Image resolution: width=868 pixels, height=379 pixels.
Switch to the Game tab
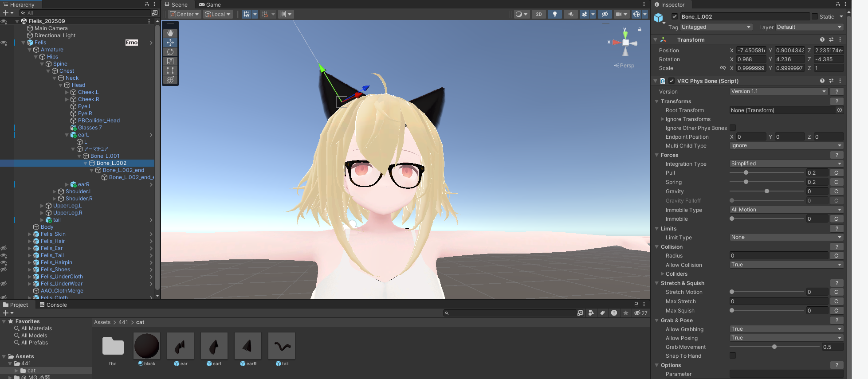coord(210,5)
